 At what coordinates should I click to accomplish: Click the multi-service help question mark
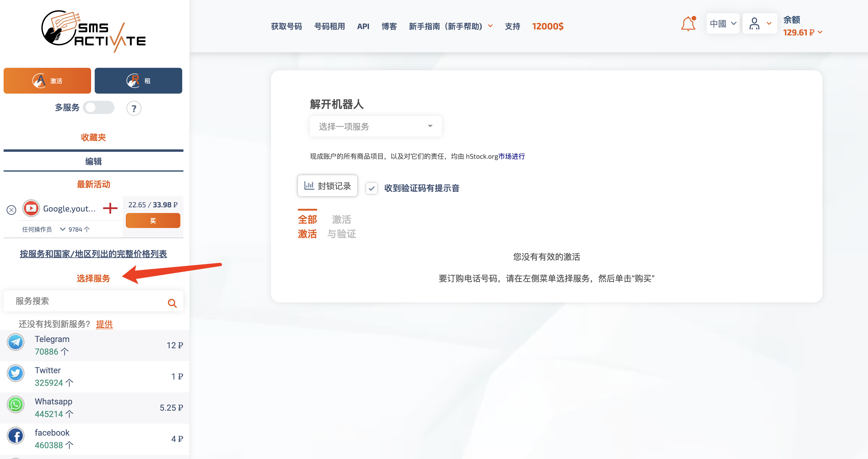[134, 108]
